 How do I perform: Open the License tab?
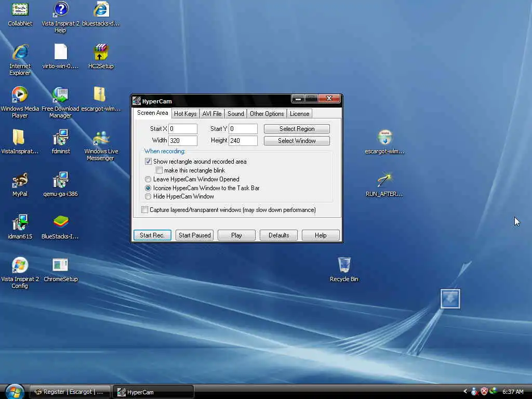click(x=299, y=114)
